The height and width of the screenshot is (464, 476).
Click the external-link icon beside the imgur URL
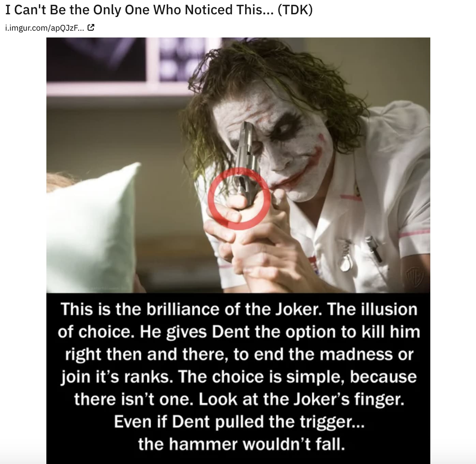pyautogui.click(x=91, y=28)
